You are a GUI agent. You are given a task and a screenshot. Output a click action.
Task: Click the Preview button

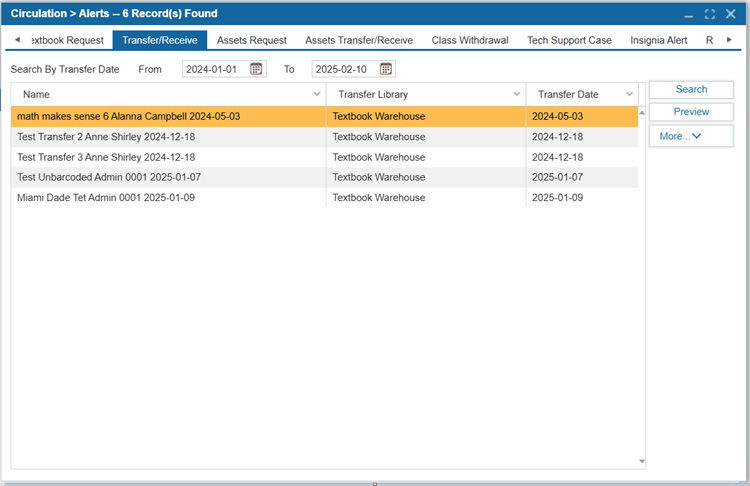coord(691,112)
